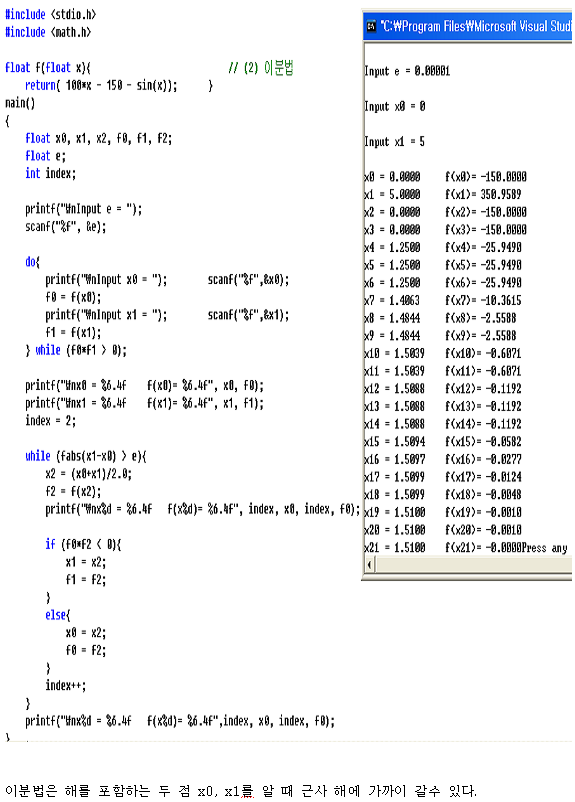Click the 'x1 = 5.0000' console value
Screen dimensions: 575x802
pos(392,195)
